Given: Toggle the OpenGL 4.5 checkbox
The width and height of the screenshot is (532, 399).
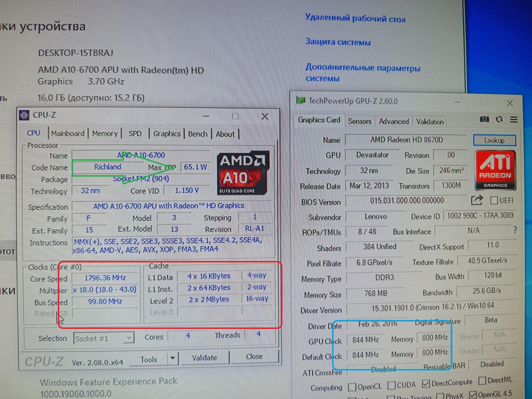Looking at the screenshot, I should (x=472, y=395).
